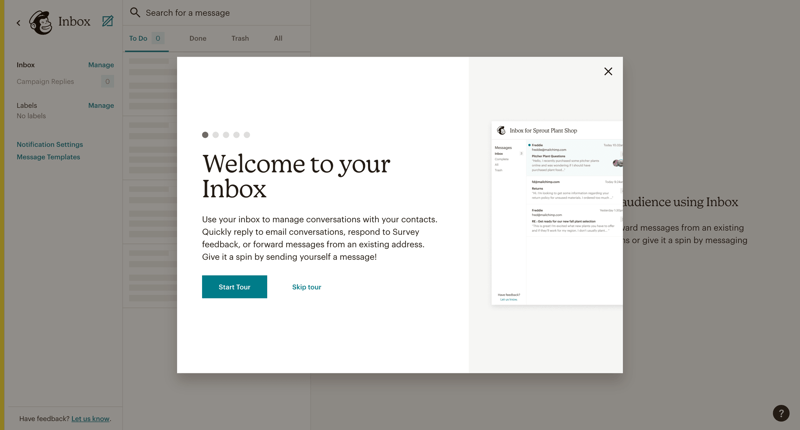Select the third tour progress dot
The height and width of the screenshot is (430, 800).
(226, 135)
